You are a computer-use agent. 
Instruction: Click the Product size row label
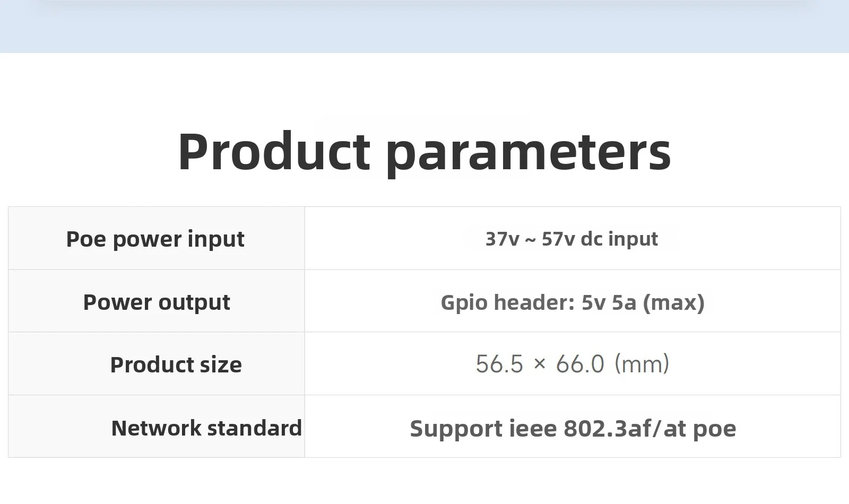[x=176, y=365]
